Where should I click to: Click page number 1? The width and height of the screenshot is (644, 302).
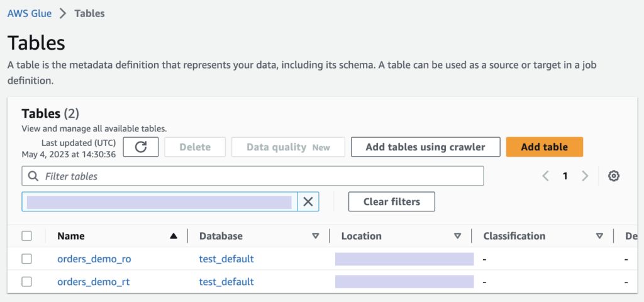pos(565,176)
